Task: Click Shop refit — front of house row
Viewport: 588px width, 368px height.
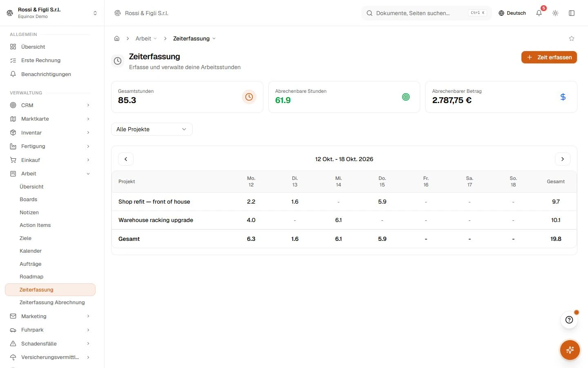Action: [344, 202]
